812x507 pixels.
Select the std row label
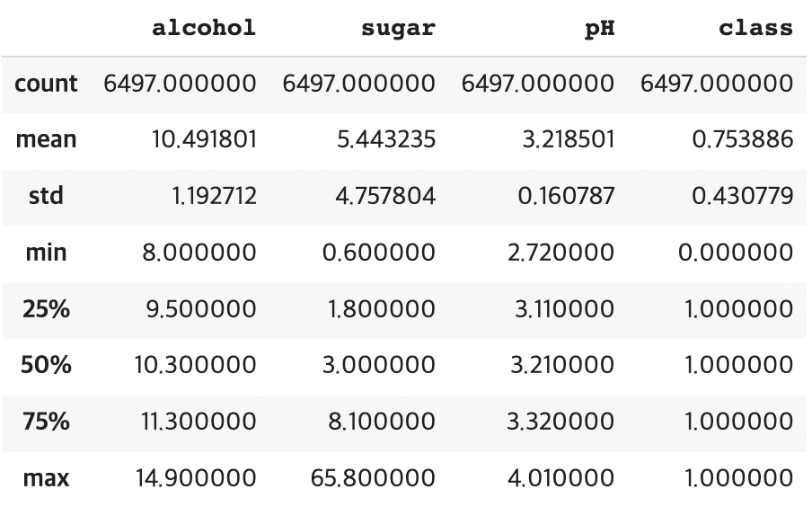pyautogui.click(x=46, y=196)
